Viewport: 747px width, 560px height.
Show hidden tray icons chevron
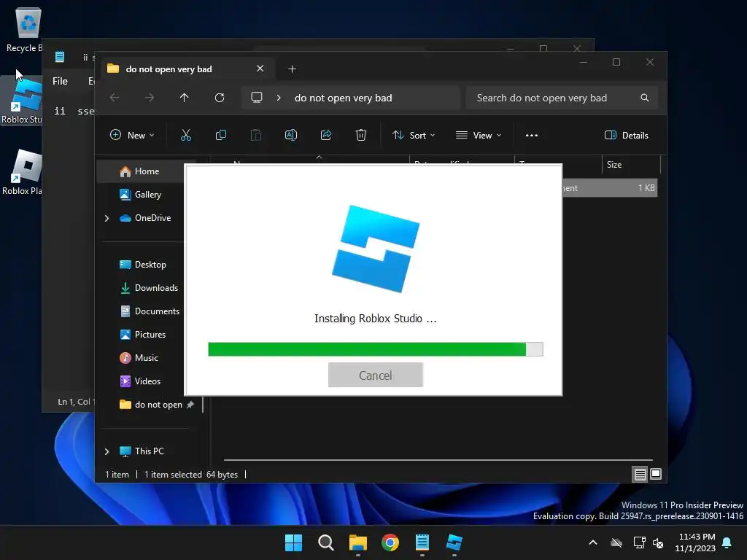pos(593,542)
